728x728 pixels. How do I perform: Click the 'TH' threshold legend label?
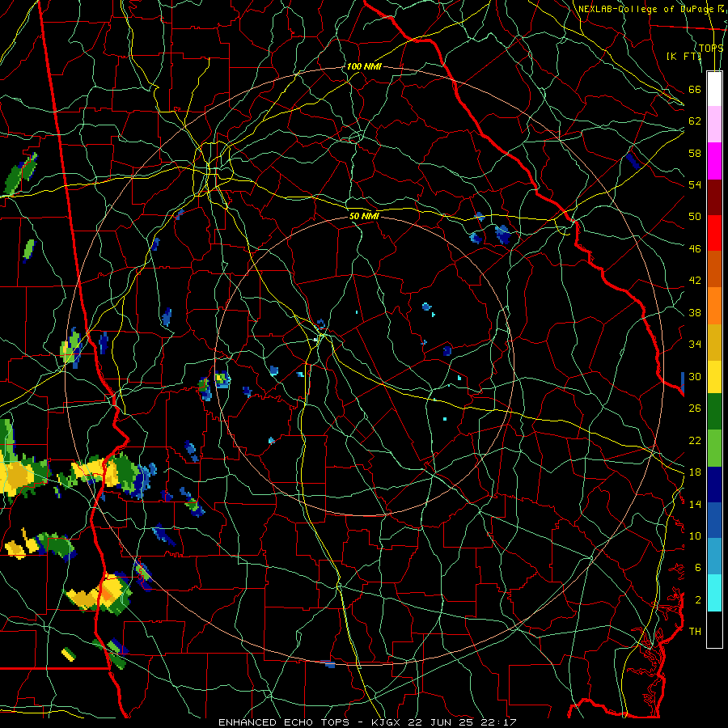[695, 632]
